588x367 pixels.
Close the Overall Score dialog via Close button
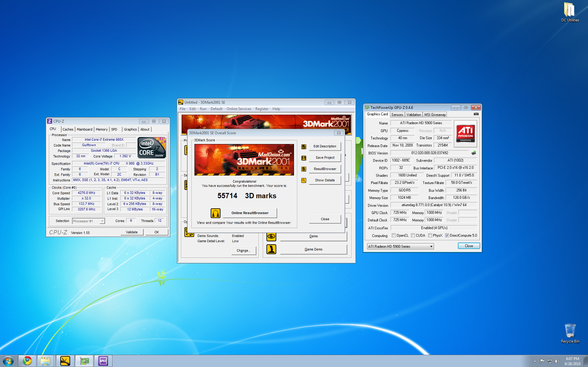(x=325, y=219)
